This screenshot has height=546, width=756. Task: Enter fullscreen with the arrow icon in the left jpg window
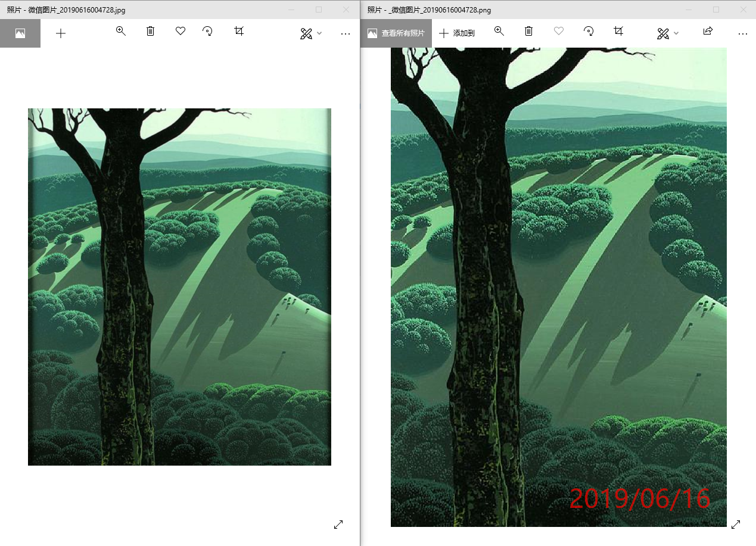point(338,524)
